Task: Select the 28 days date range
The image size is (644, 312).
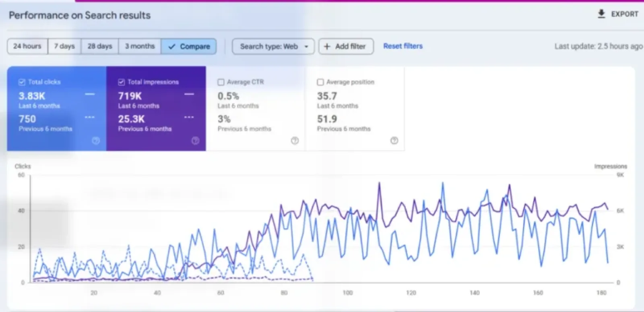Action: (100, 46)
